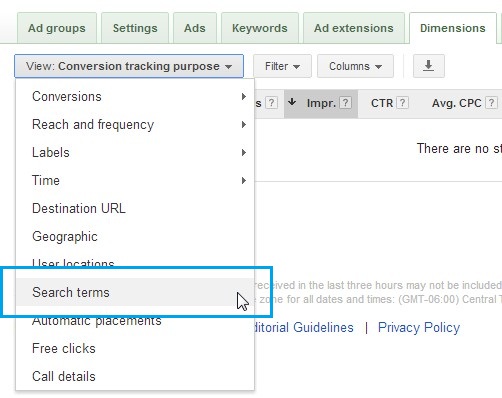Expand the Reach and frequency submenu arrow

[x=244, y=125]
